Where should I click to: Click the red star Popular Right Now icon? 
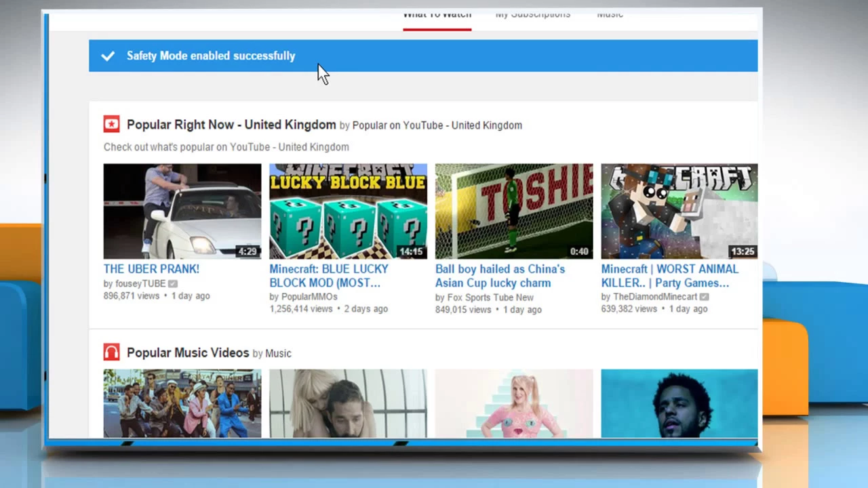tap(111, 124)
